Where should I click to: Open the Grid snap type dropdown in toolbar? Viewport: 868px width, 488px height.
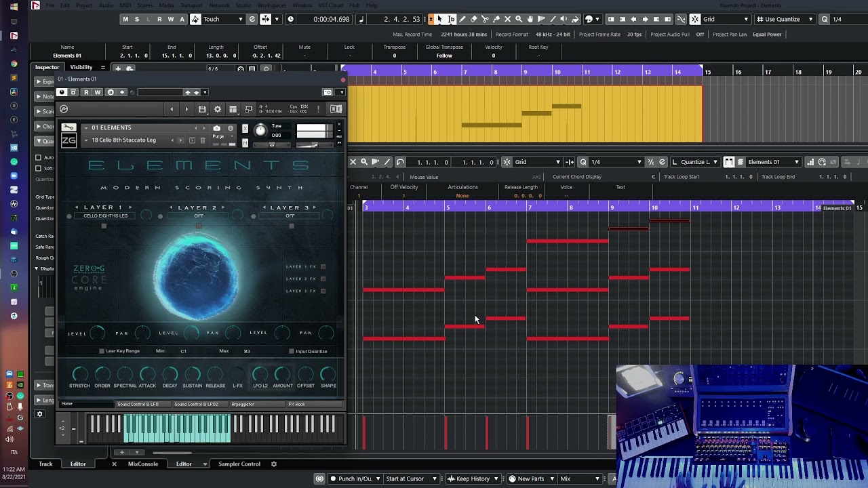(727, 19)
